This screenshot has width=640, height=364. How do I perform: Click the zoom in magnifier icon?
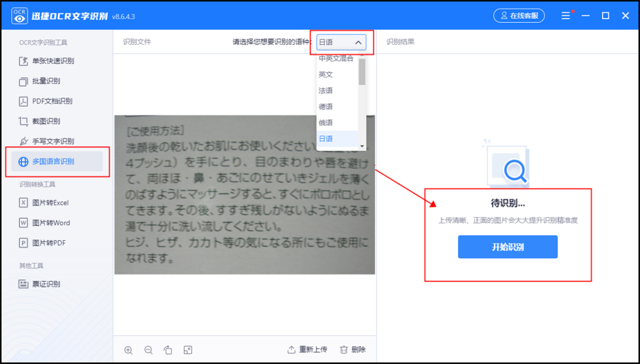[x=128, y=350]
